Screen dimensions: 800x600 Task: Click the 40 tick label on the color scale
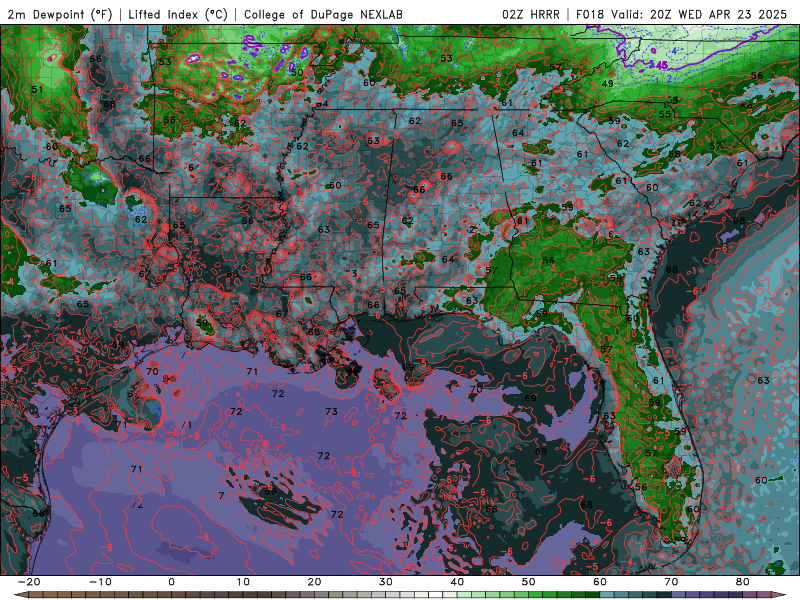coord(457,582)
